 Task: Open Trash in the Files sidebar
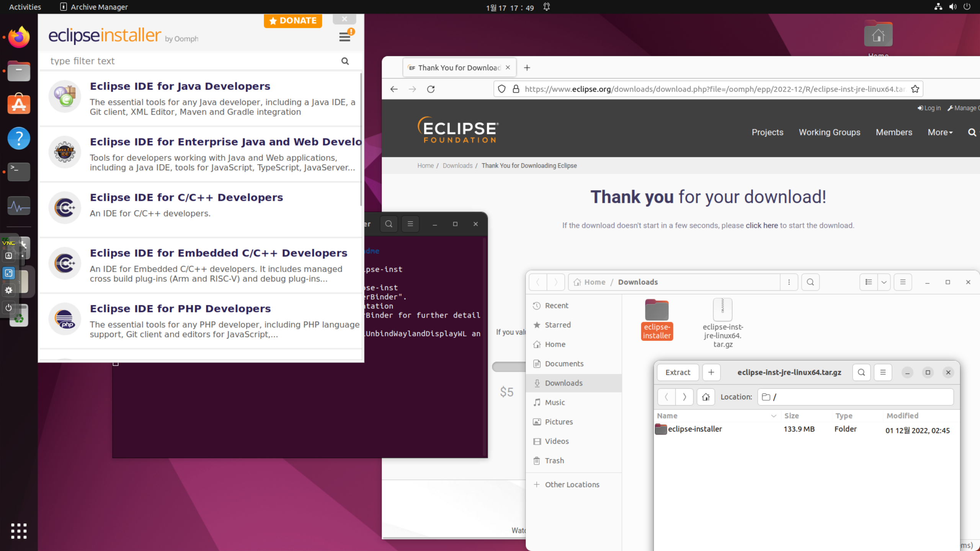click(574, 461)
